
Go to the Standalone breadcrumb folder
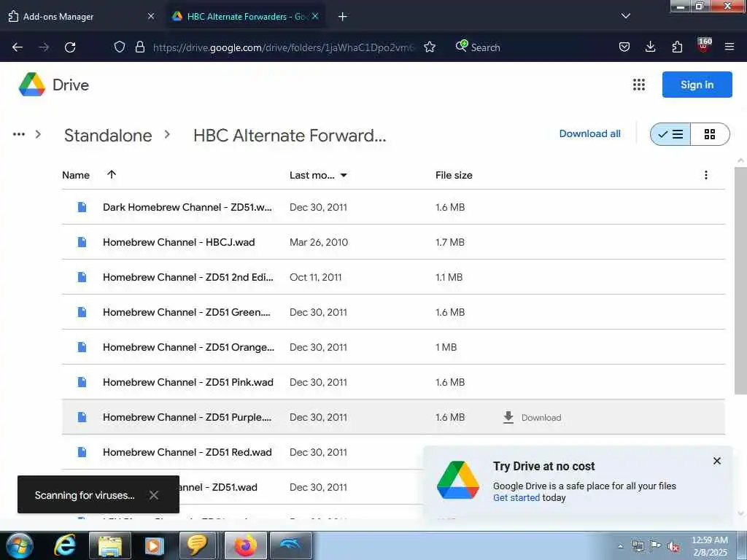(x=108, y=135)
